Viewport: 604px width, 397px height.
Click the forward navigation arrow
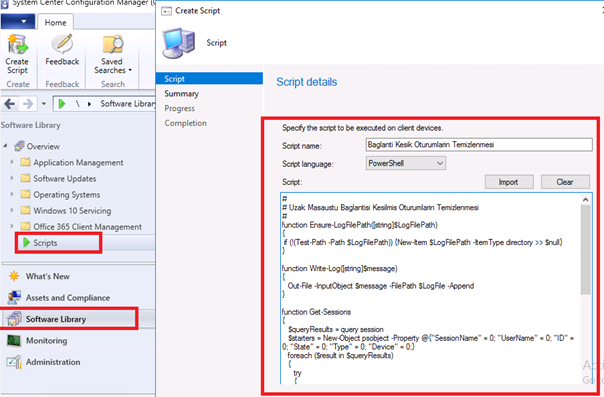[x=28, y=104]
